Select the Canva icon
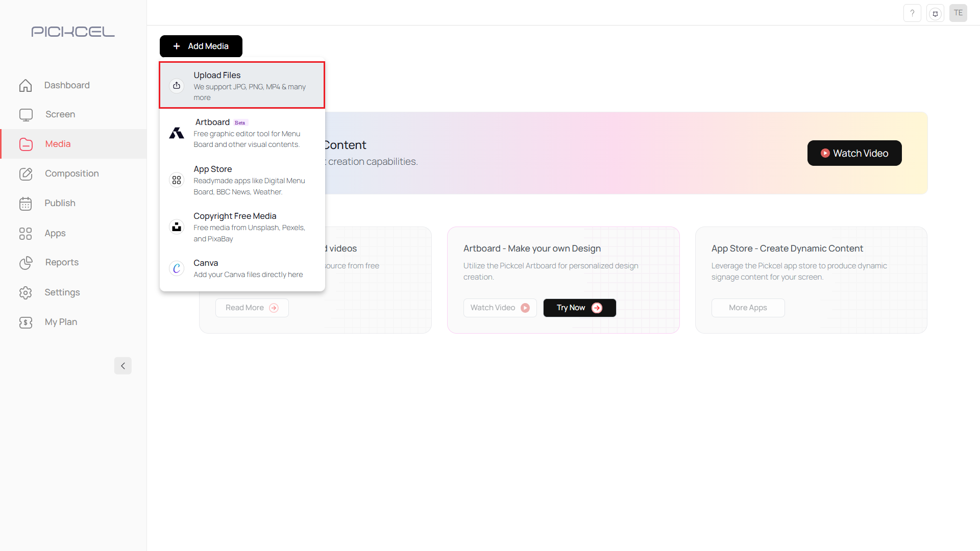This screenshot has width=980, height=551. click(x=176, y=268)
